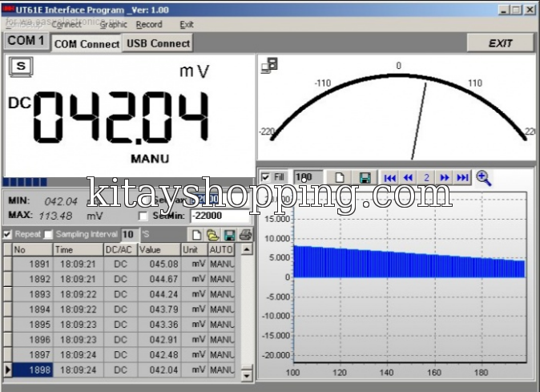The image size is (540, 392).
Task: Minimize the UT61E Interface Program window
Action: pos(504,10)
